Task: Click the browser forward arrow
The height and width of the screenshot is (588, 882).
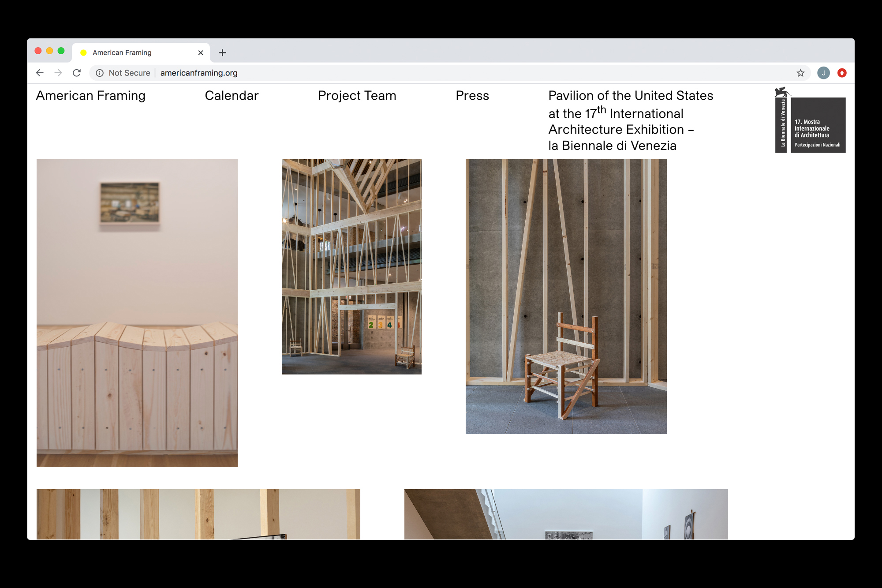Action: (58, 73)
